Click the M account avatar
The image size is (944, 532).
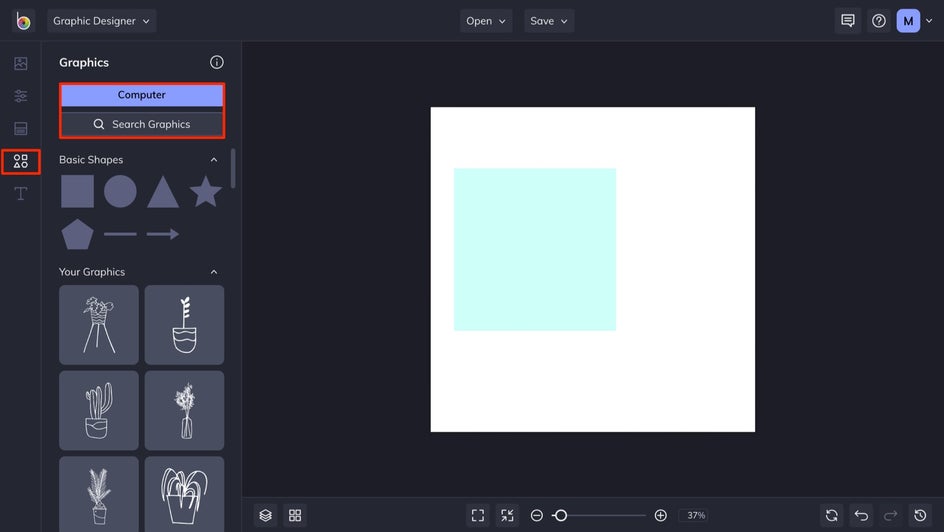click(908, 21)
